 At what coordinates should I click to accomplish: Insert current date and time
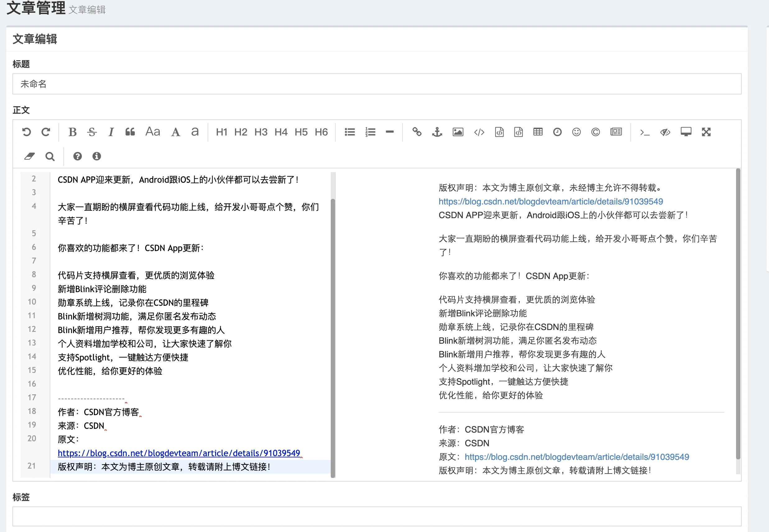(x=557, y=132)
